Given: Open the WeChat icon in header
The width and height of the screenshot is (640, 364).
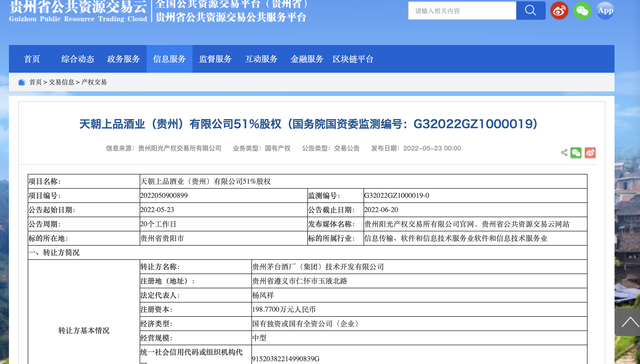Looking at the screenshot, I should pyautogui.click(x=582, y=10).
